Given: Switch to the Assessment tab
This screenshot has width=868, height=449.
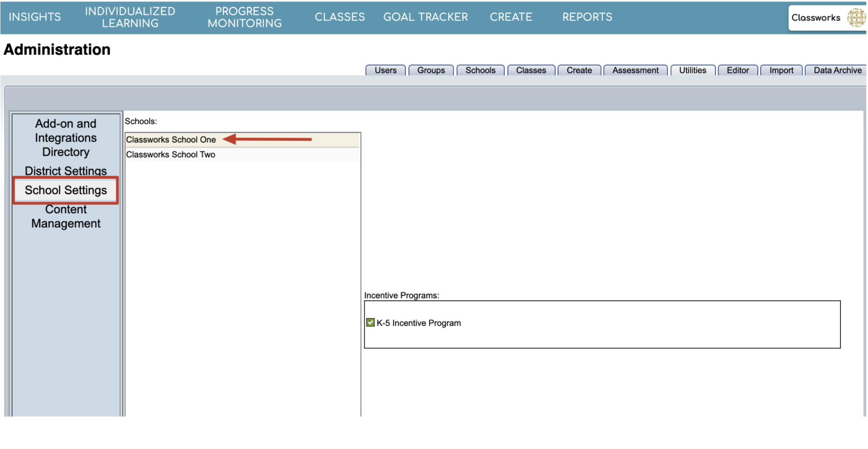Looking at the screenshot, I should click(x=636, y=70).
